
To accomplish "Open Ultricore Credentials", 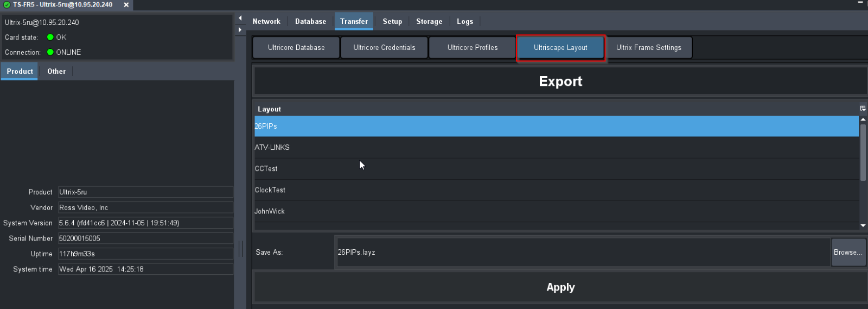I will click(384, 47).
